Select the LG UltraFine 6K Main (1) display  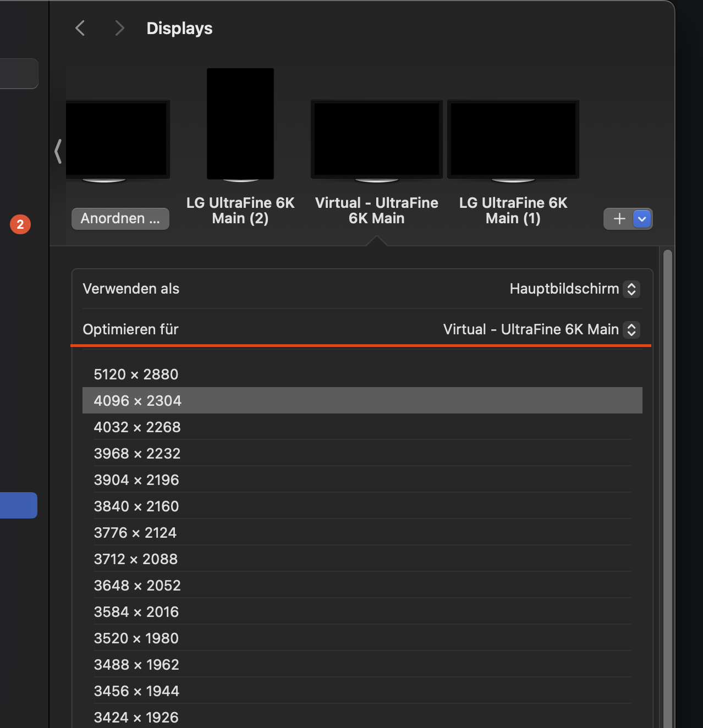tap(513, 139)
